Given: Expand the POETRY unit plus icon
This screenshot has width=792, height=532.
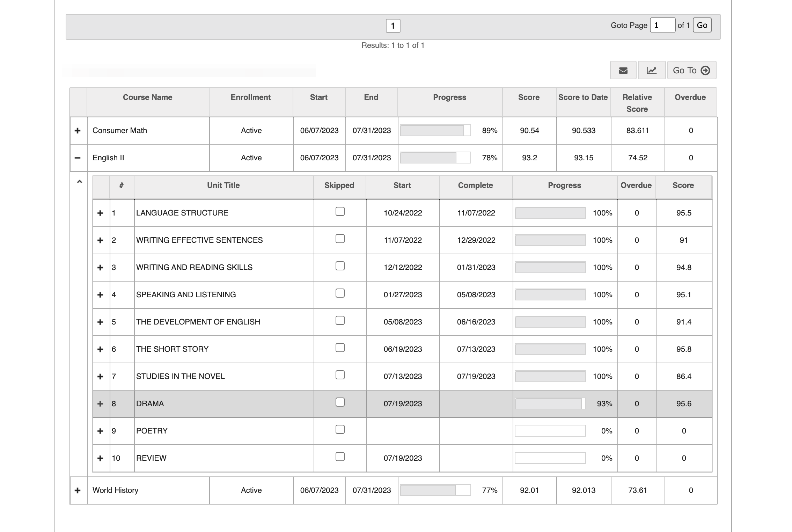Looking at the screenshot, I should pyautogui.click(x=100, y=431).
